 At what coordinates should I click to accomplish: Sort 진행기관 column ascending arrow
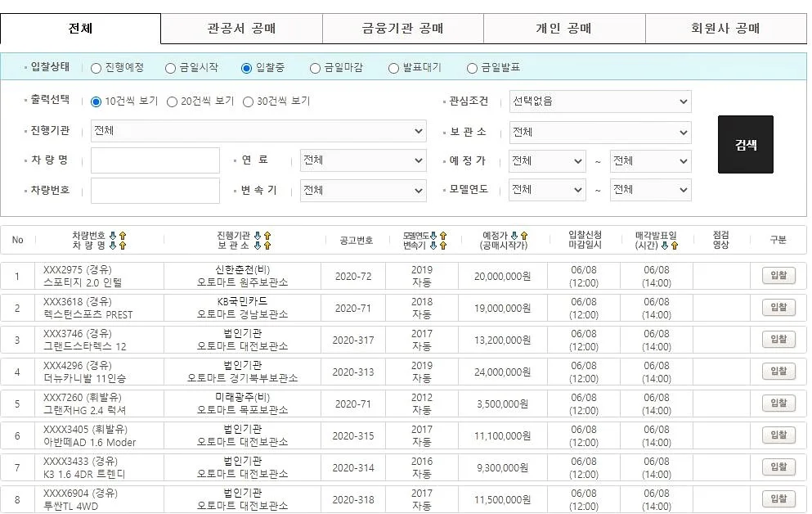pos(267,236)
